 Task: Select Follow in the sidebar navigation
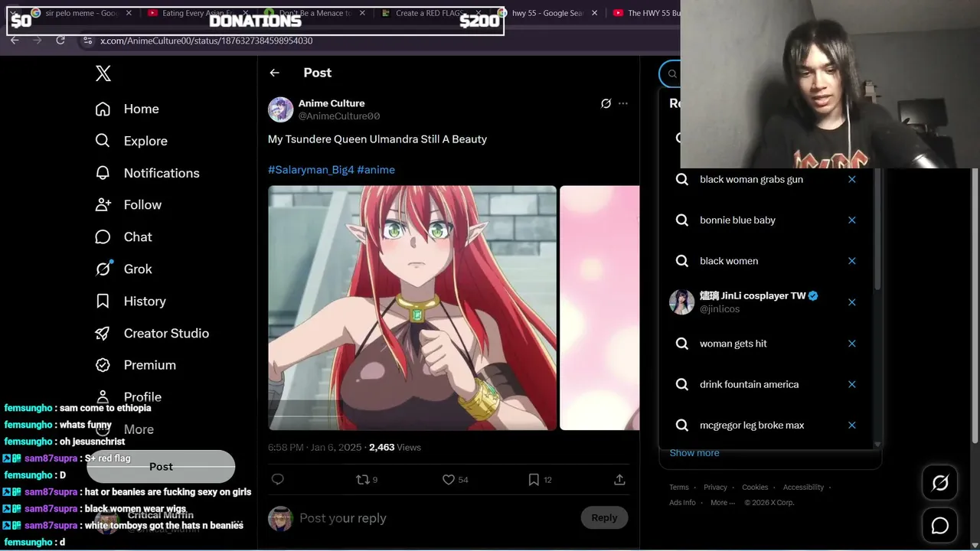(128, 205)
